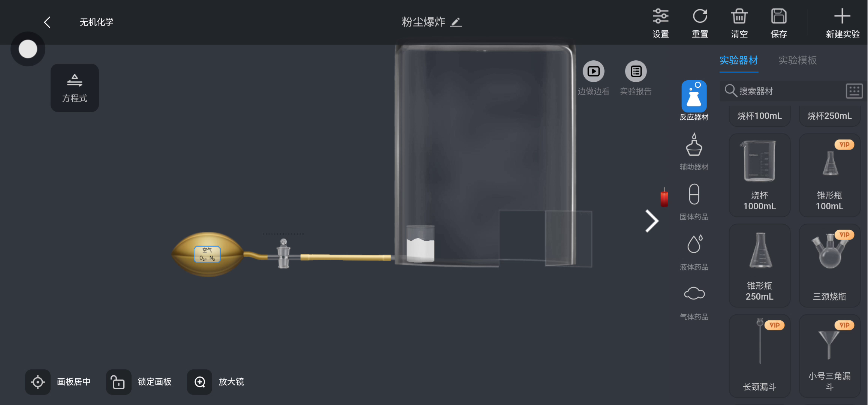Viewport: 868px width, 405px height.
Task: Open the keyboard icon in search bar
Action: (854, 91)
